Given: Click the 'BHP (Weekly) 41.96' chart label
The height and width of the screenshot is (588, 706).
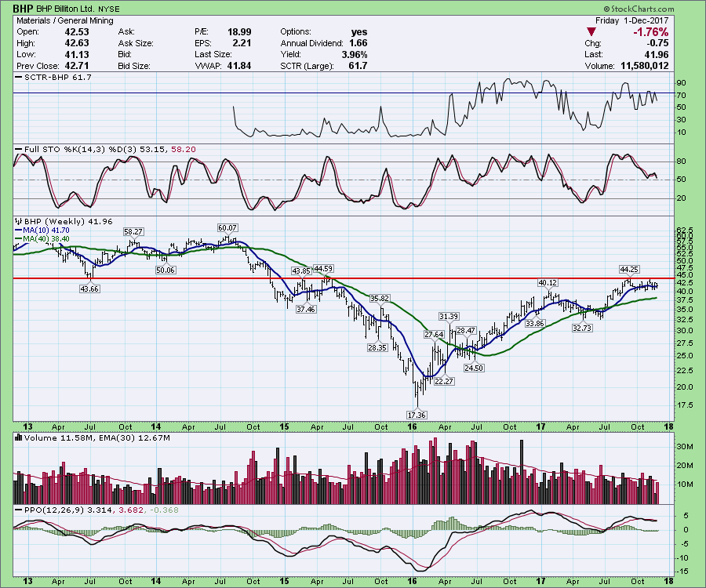Looking at the screenshot, I should [68, 221].
